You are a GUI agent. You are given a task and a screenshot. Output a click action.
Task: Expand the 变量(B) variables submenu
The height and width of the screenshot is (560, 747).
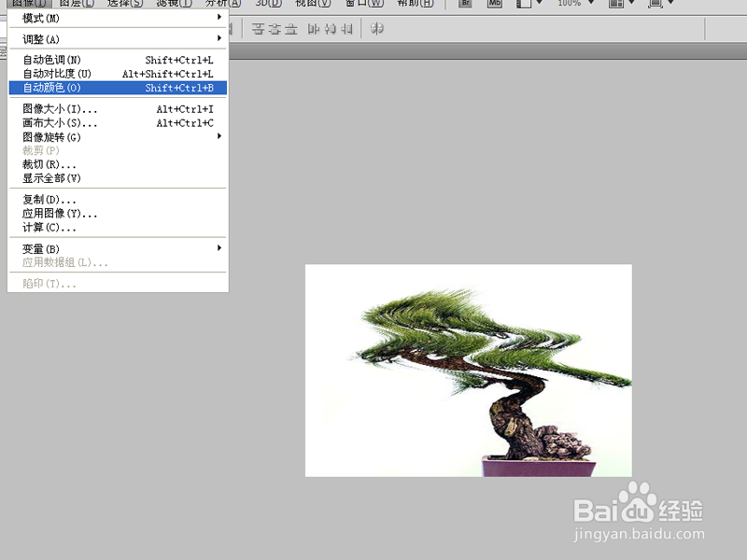click(x=118, y=248)
